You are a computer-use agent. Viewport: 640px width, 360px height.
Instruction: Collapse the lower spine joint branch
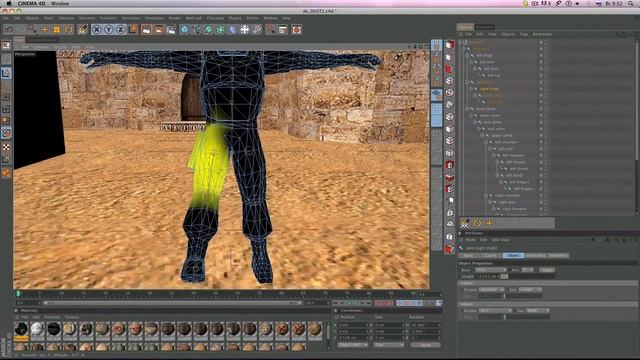pos(471,116)
